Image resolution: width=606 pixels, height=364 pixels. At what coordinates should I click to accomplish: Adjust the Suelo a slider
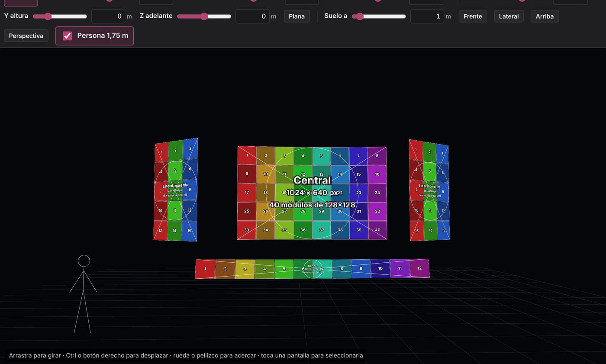(x=379, y=16)
